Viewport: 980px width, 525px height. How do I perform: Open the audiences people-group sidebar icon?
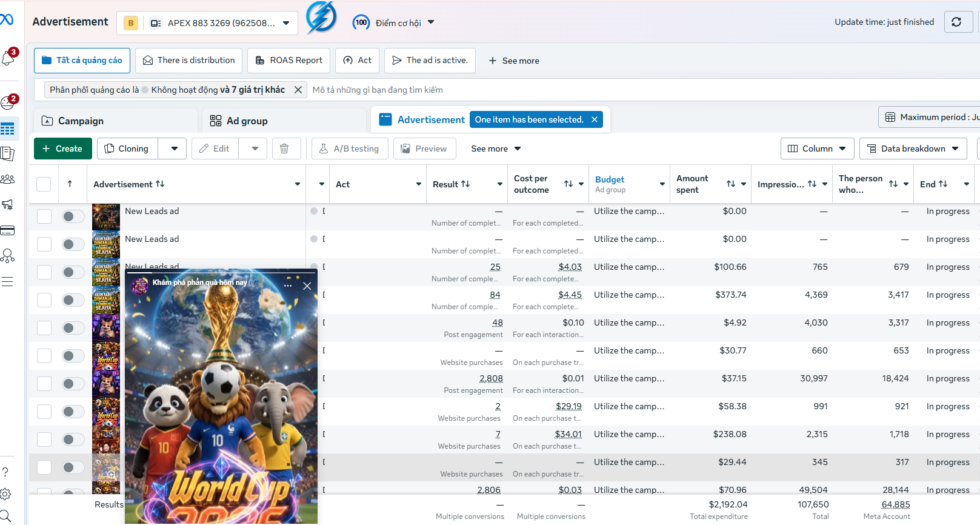[x=8, y=179]
